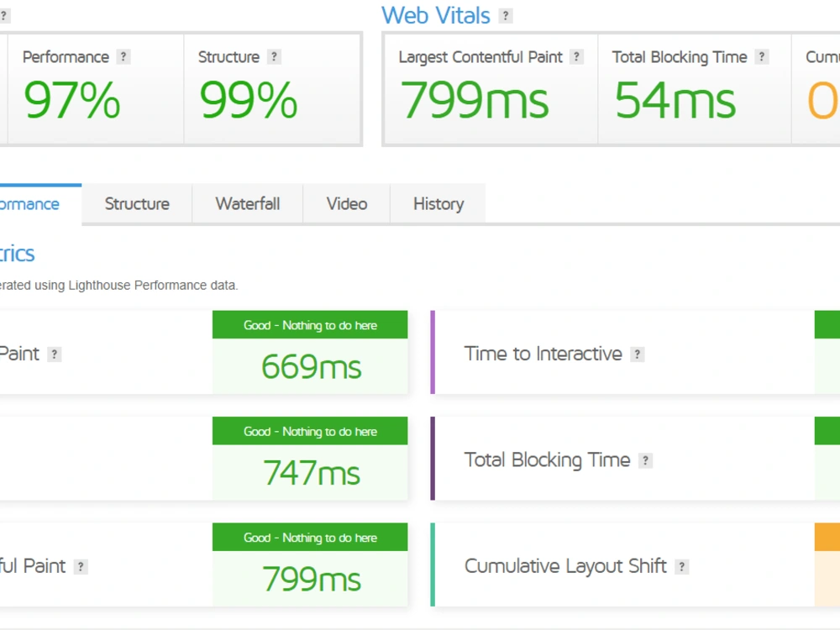Switch to the Structure tab

[136, 203]
